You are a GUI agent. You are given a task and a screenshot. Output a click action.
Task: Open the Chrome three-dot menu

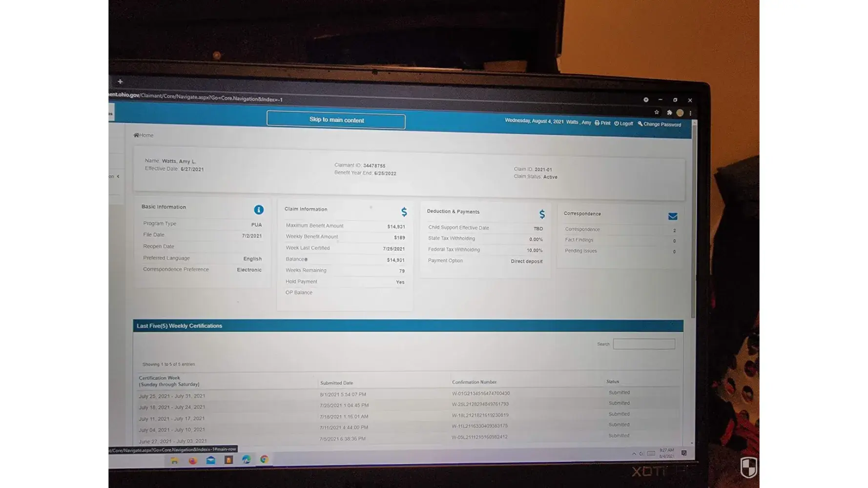690,113
